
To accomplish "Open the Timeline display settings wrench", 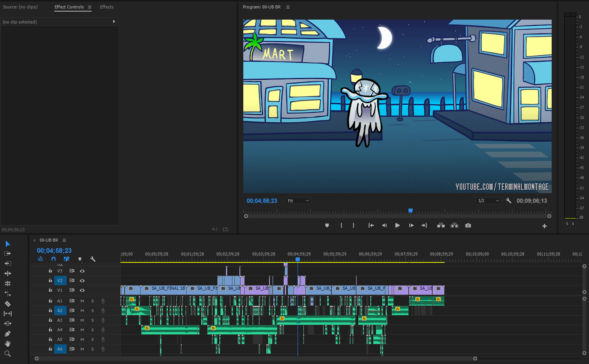I will tap(93, 259).
